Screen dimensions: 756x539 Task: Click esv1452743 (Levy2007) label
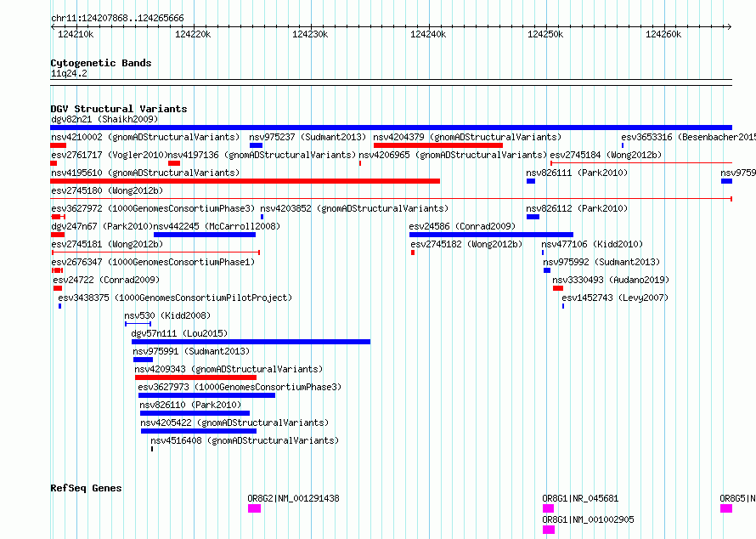[615, 298]
